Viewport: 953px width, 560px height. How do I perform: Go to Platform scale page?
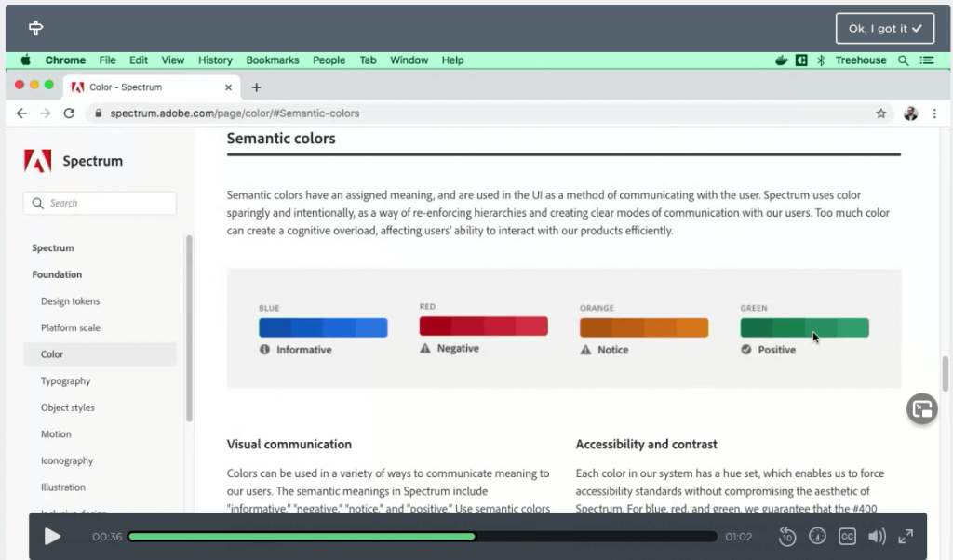pyautogui.click(x=71, y=328)
